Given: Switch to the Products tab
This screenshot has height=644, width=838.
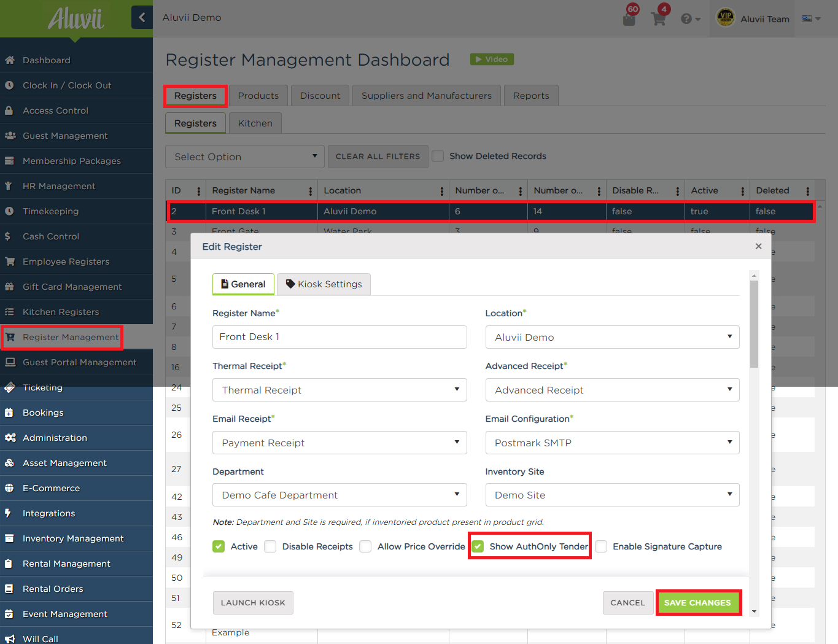Looking at the screenshot, I should (258, 96).
